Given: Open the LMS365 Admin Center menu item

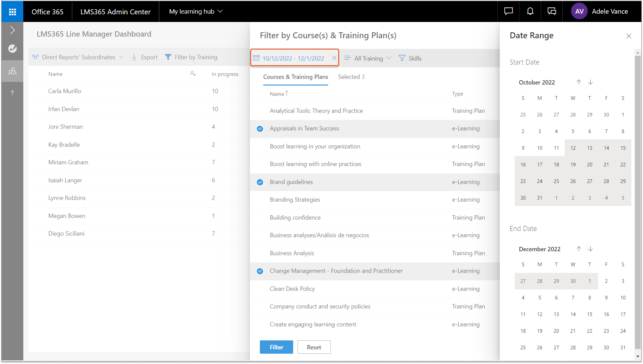Looking at the screenshot, I should (115, 12).
